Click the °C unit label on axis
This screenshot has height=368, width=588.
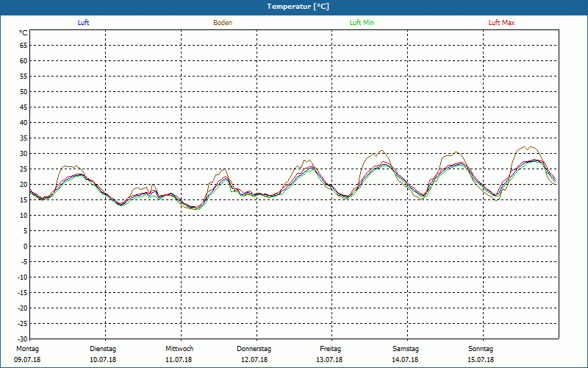click(24, 33)
